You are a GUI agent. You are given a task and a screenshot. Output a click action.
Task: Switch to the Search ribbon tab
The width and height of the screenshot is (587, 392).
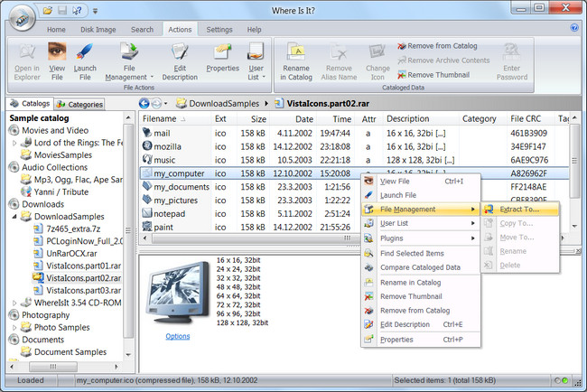click(x=142, y=30)
